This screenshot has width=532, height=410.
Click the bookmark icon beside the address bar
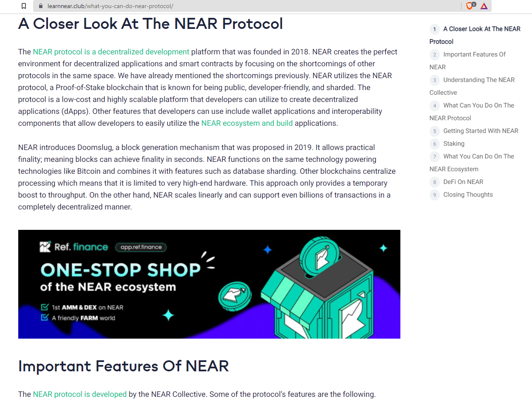click(23, 6)
